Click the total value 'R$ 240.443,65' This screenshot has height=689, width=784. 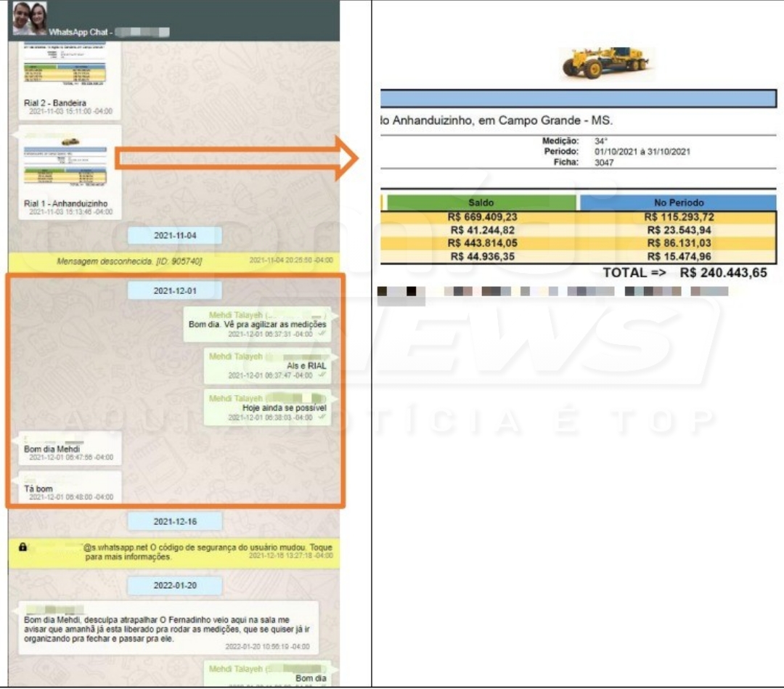tap(723, 272)
